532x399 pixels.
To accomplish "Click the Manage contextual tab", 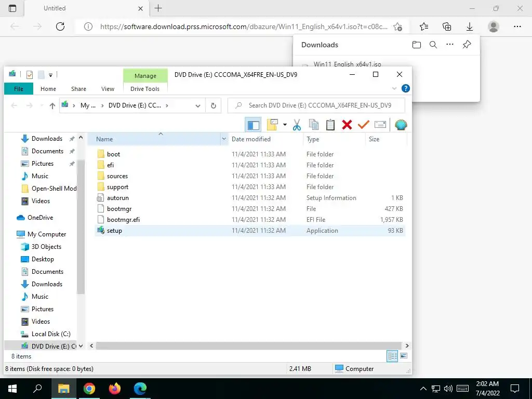I will point(145,76).
